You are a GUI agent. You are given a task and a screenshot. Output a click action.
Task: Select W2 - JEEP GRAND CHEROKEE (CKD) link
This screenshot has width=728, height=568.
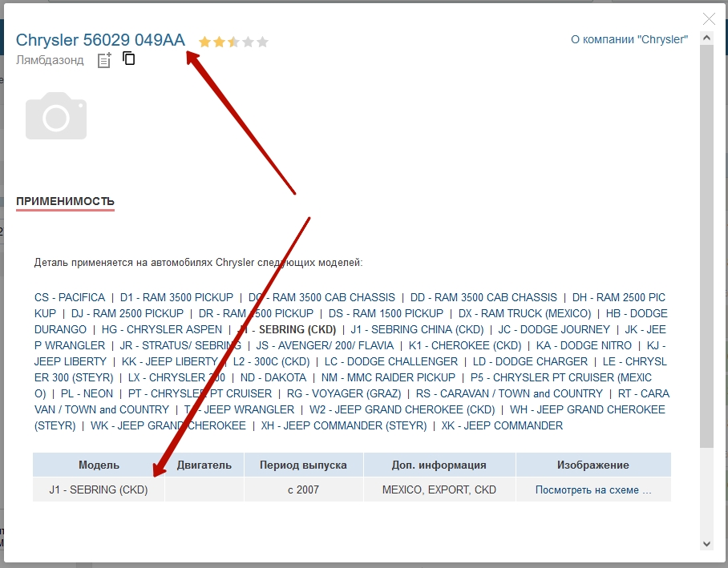click(x=402, y=409)
